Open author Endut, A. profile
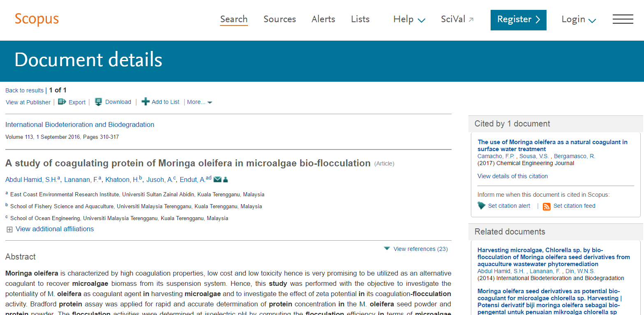 click(192, 179)
